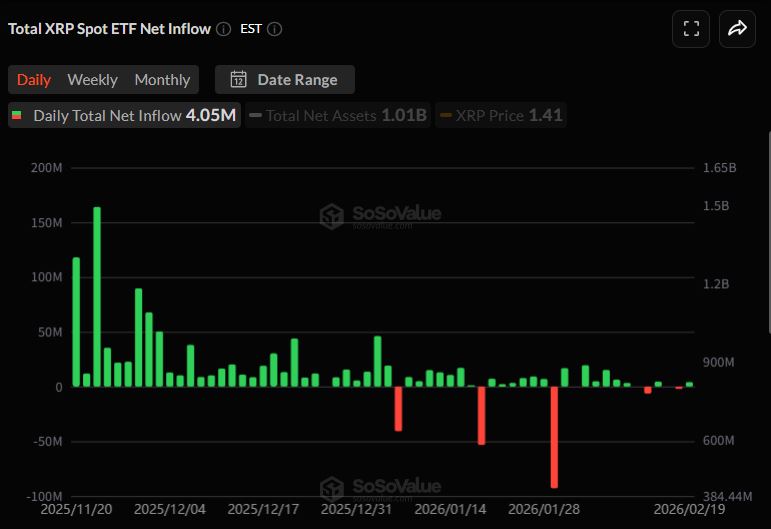Open the chart in fullscreen mode
This screenshot has height=529, width=771.
click(x=691, y=29)
